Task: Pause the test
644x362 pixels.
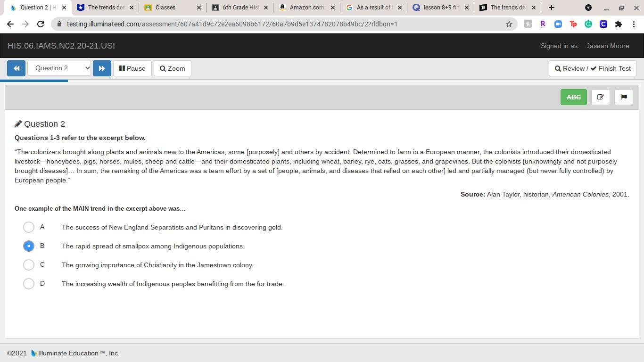Action: pos(132,68)
